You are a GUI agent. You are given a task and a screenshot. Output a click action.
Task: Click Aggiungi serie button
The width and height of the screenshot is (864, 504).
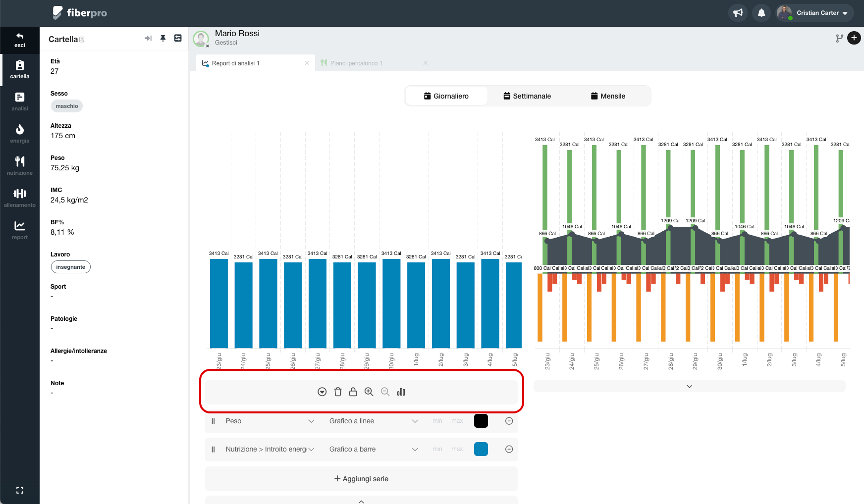[361, 479]
